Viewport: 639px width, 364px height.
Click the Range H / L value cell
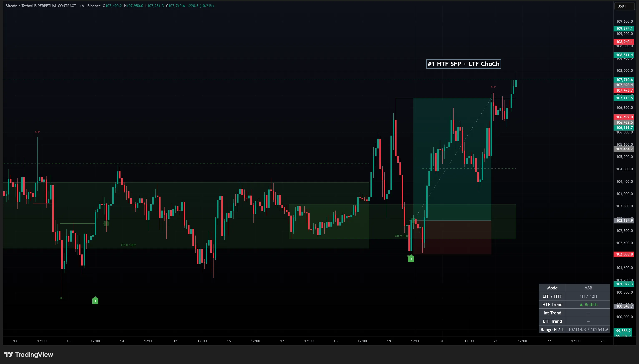tap(588, 329)
